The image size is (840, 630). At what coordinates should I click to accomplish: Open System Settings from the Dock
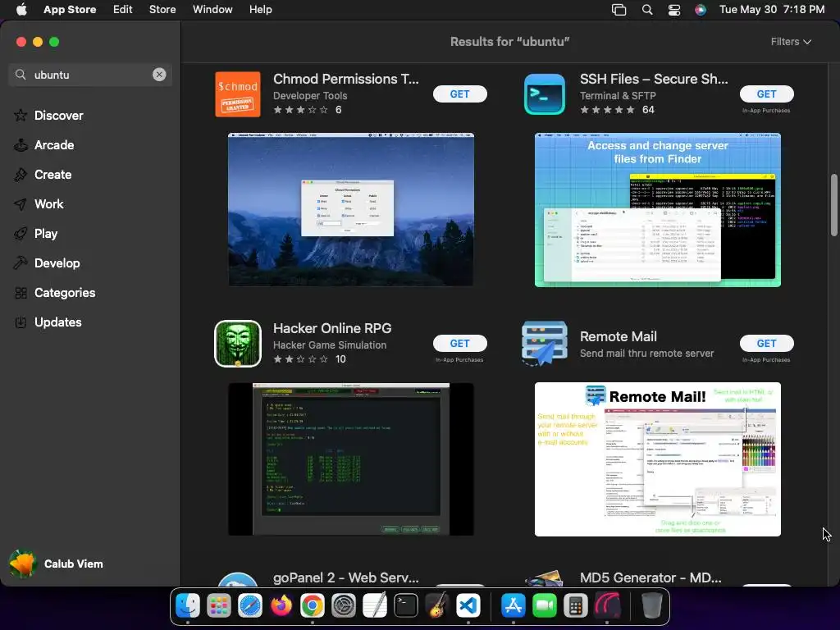point(344,606)
